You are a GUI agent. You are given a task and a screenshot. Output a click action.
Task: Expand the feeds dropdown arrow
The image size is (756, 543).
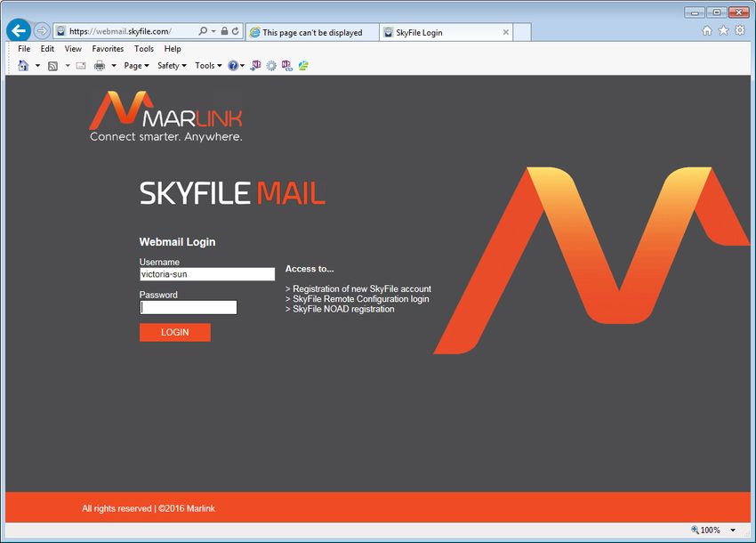tap(68, 66)
